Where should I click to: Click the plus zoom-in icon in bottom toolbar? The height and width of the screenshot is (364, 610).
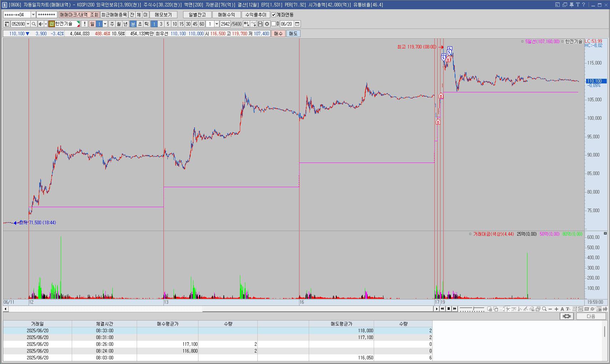tap(556, 309)
